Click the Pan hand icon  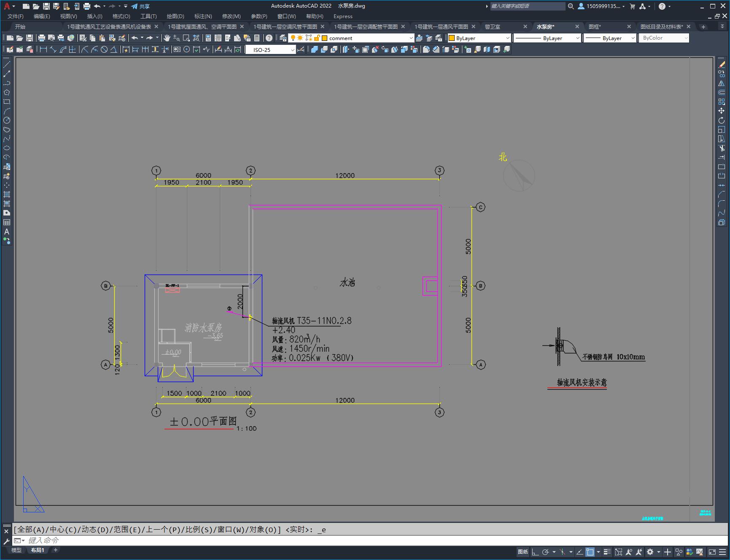point(167,38)
